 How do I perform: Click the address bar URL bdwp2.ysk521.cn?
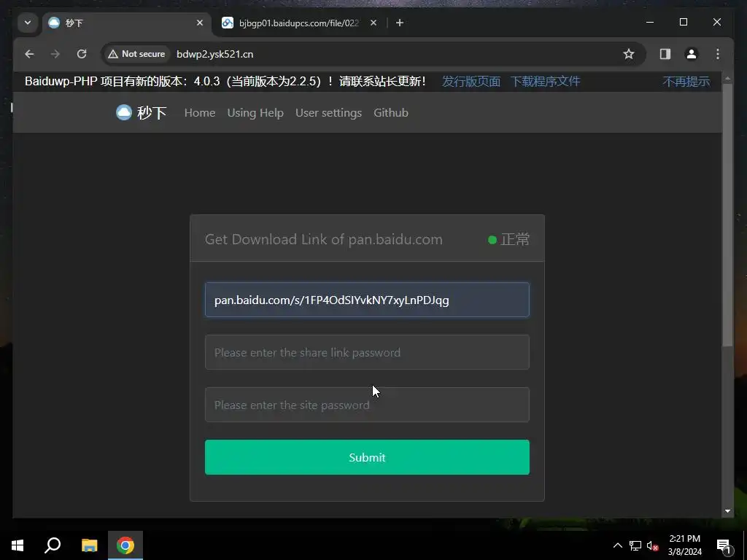pos(215,54)
